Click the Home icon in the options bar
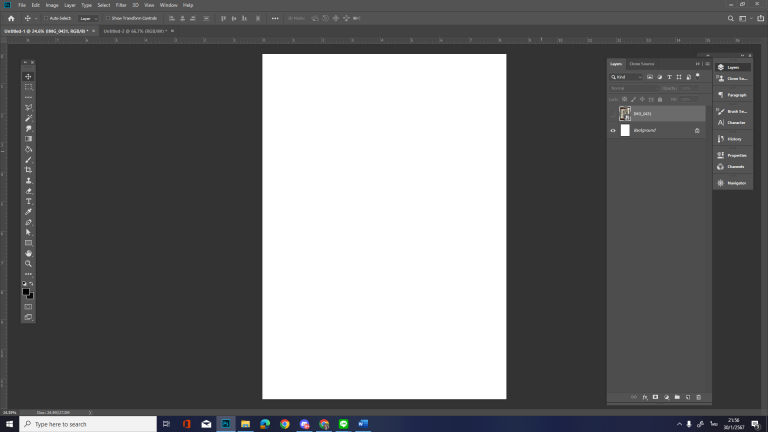 (x=11, y=18)
